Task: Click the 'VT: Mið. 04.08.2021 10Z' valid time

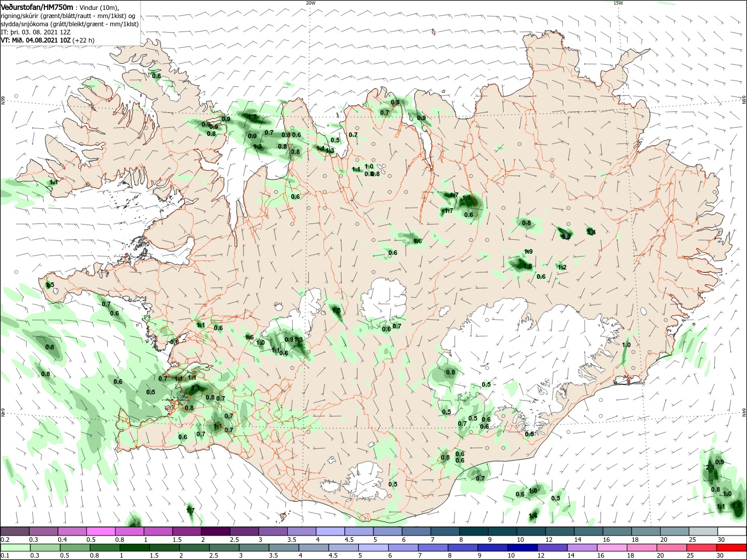Action: pos(36,40)
